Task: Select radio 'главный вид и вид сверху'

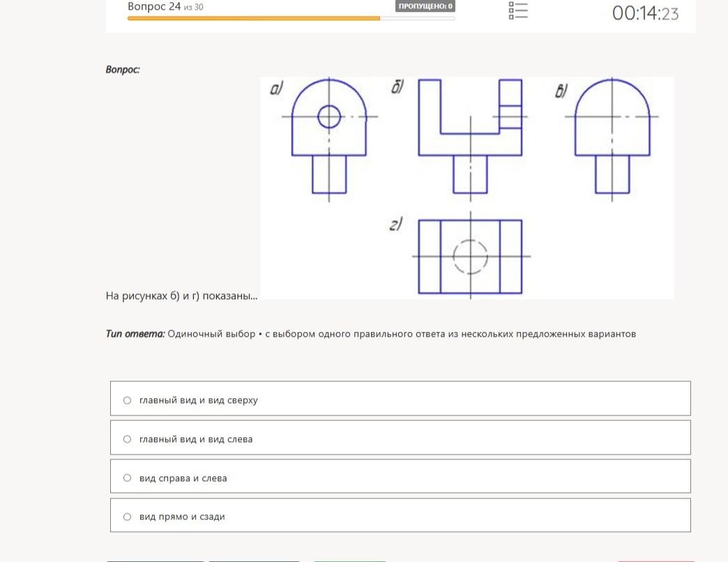Action: point(127,400)
